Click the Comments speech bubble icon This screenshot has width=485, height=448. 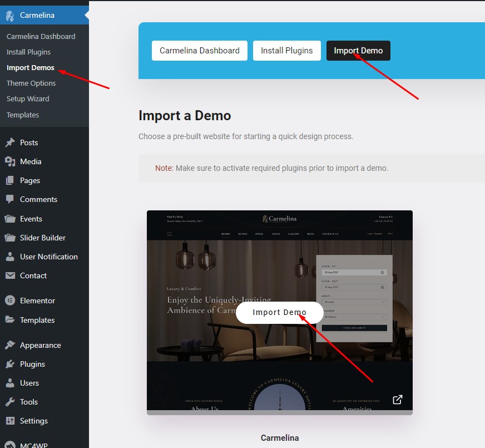(x=10, y=199)
